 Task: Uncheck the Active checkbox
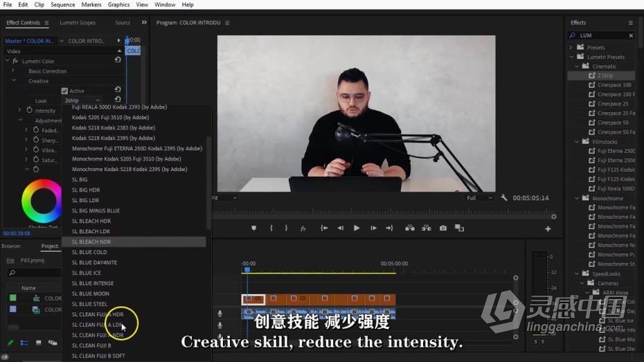tap(64, 91)
